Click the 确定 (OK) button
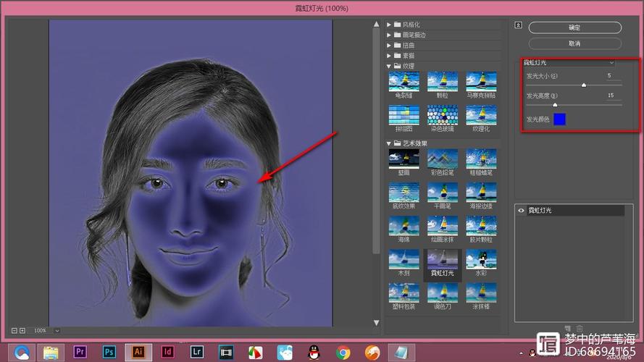 574,28
